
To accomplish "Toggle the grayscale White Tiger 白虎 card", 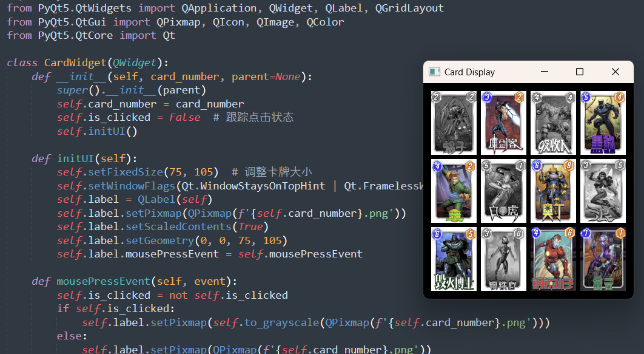I will click(x=503, y=191).
